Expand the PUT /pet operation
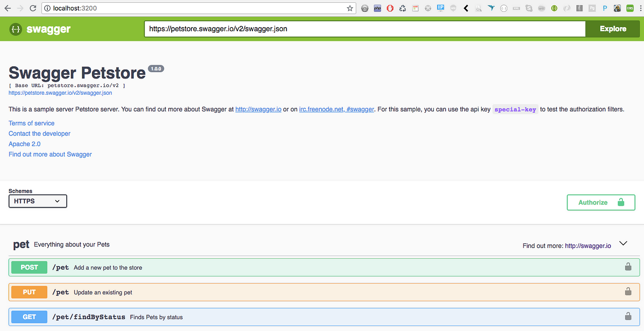Screen dimensions: 644x331 pyautogui.click(x=324, y=292)
